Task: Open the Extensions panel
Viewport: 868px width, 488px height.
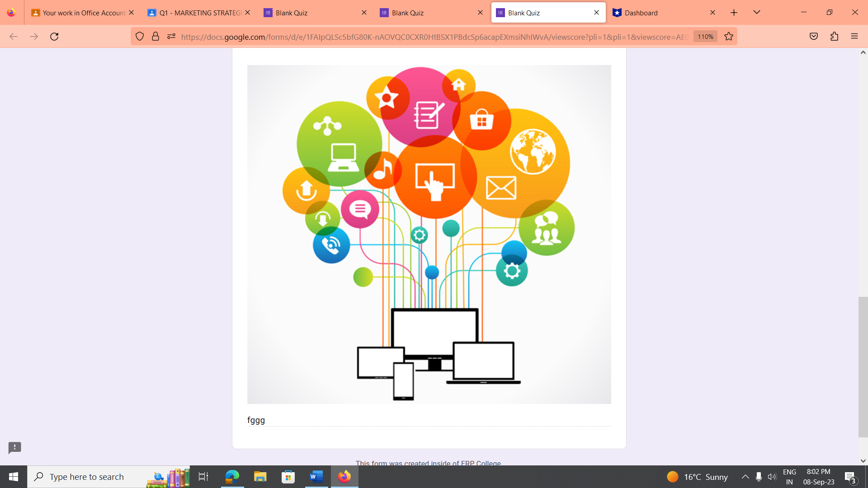Action: tap(833, 36)
